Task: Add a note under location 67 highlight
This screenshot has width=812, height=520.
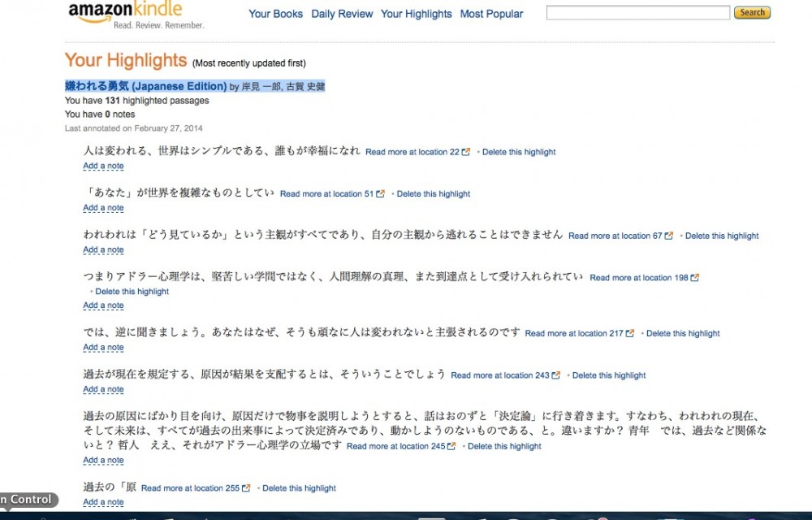Action: click(104, 249)
